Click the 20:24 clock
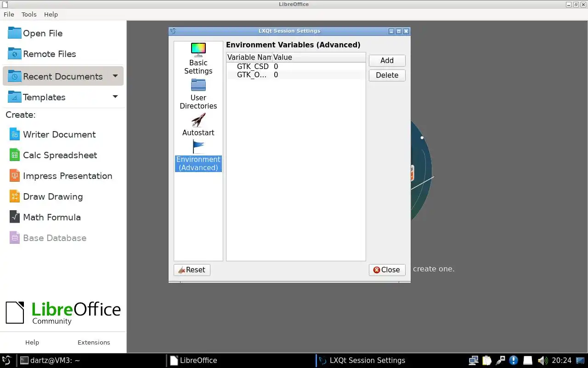Viewport: 588px width, 368px height. 561,360
